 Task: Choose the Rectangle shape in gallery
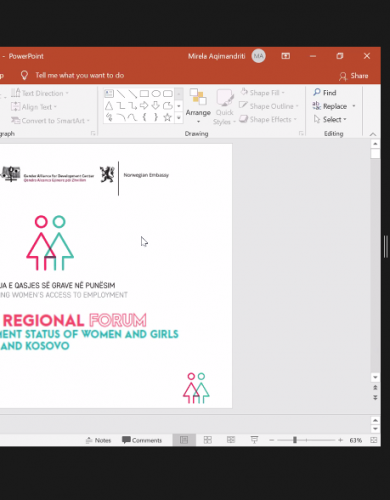(x=144, y=94)
